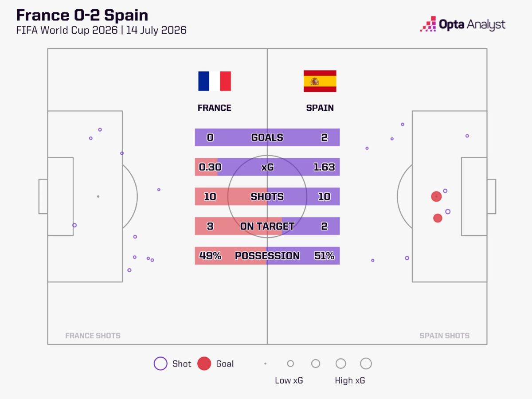The image size is (532, 399).
Task: Click the Opta Analyst logo
Action: click(463, 24)
